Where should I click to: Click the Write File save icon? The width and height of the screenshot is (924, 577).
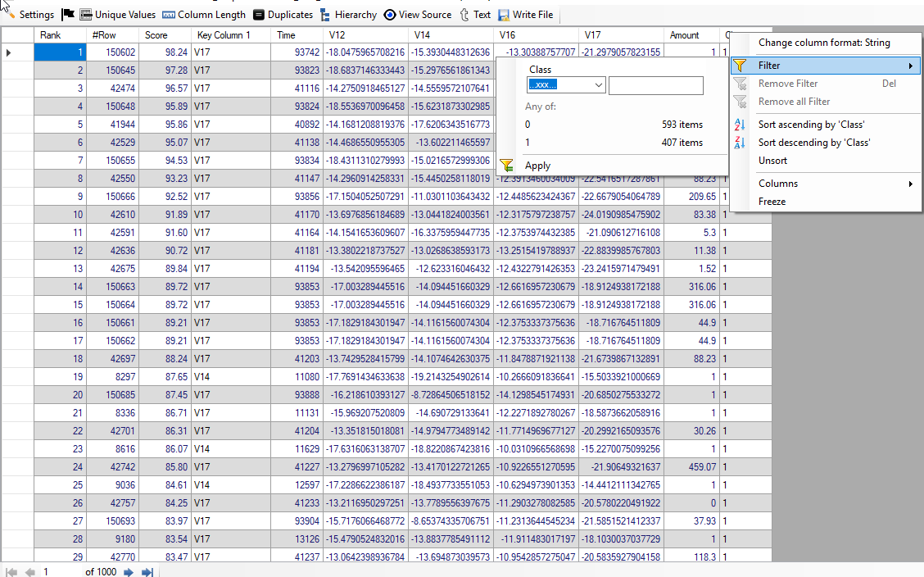coord(504,15)
